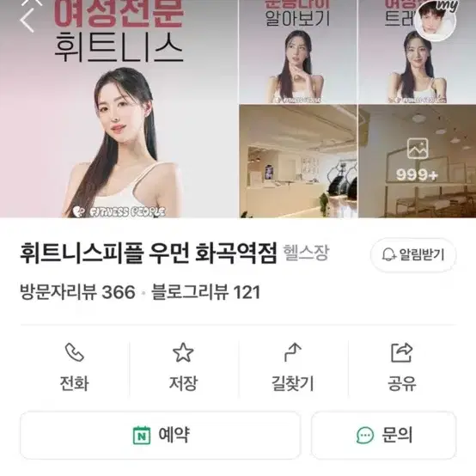Tap the 문의 inquiry button

click(384, 436)
